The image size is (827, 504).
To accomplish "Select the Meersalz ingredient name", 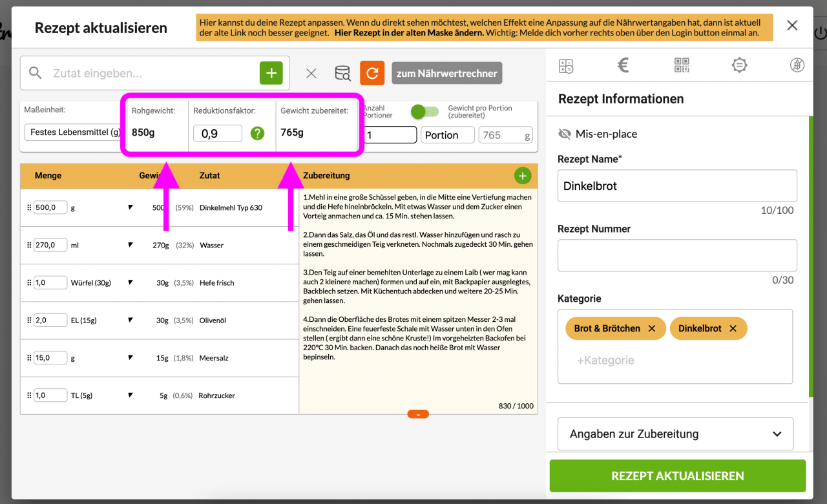I will tap(214, 358).
